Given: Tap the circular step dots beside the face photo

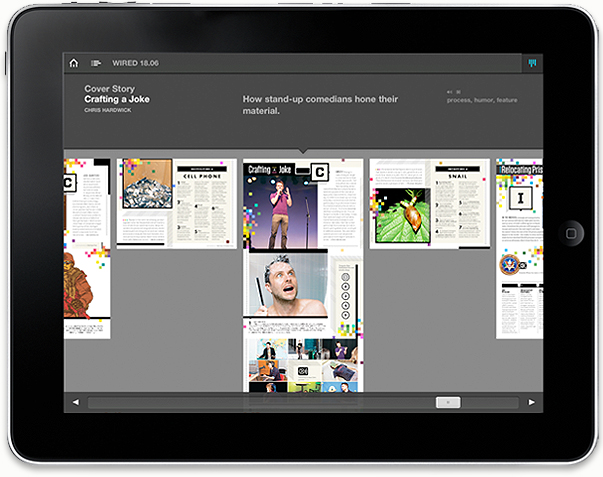Looking at the screenshot, I should 345,295.
